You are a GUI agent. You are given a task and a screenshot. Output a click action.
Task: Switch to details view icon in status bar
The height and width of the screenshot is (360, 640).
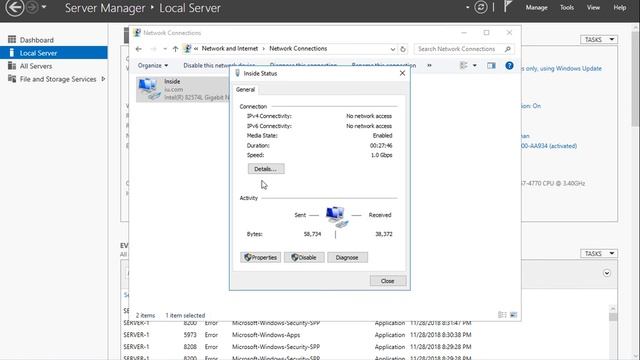(x=502, y=315)
